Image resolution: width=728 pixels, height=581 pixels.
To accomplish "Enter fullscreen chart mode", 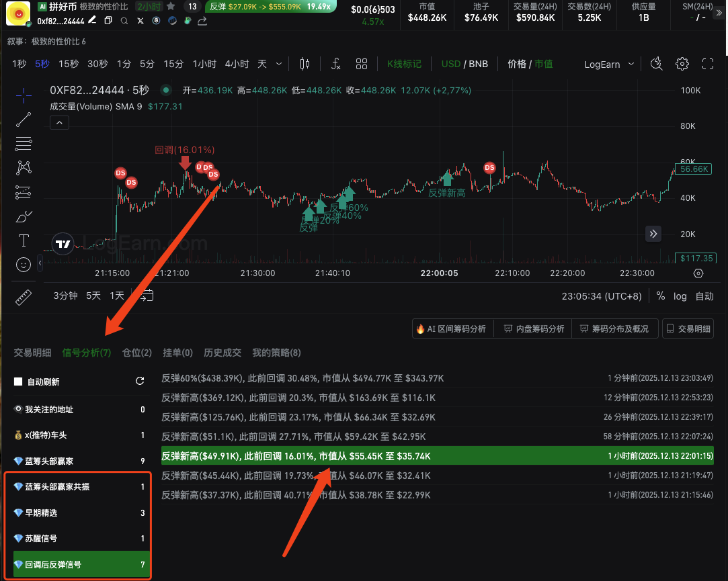I will (708, 64).
